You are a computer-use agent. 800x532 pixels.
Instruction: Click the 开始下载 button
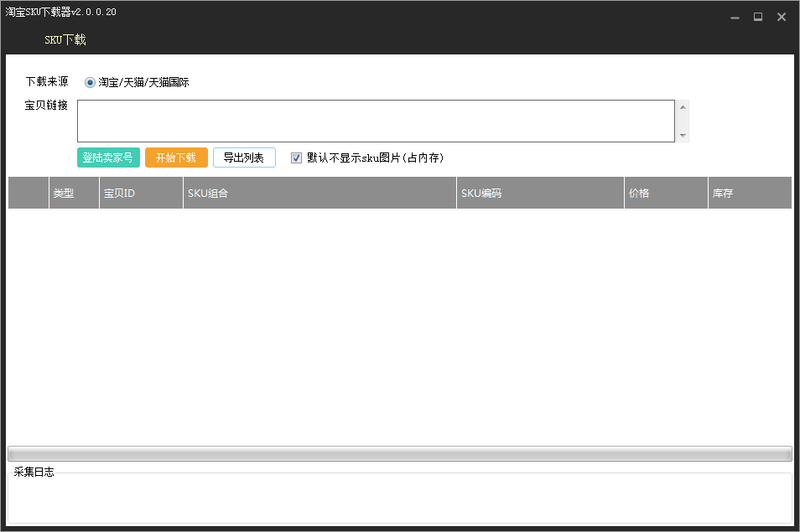pyautogui.click(x=176, y=158)
